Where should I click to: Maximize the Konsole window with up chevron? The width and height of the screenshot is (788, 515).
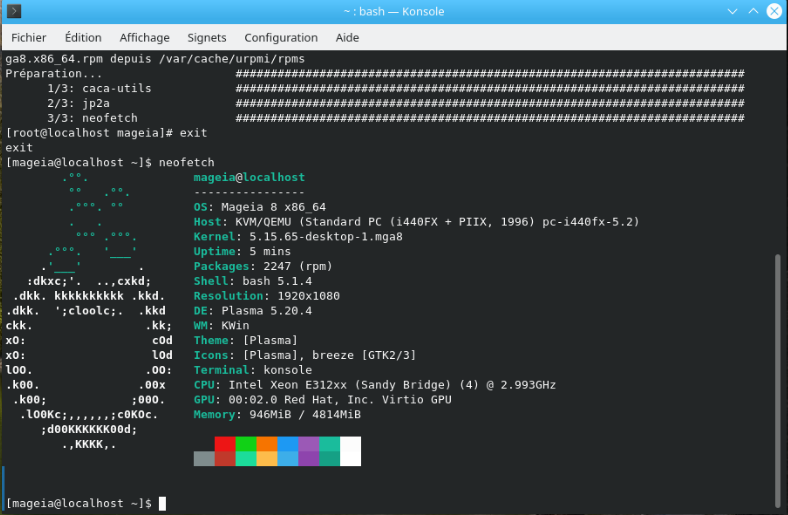pyautogui.click(x=753, y=11)
